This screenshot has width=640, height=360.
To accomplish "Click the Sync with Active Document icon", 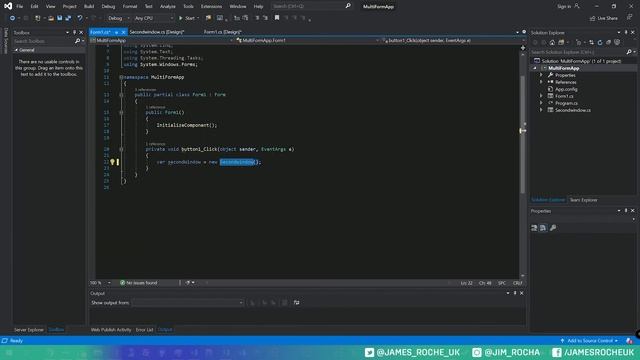I will tap(591, 42).
